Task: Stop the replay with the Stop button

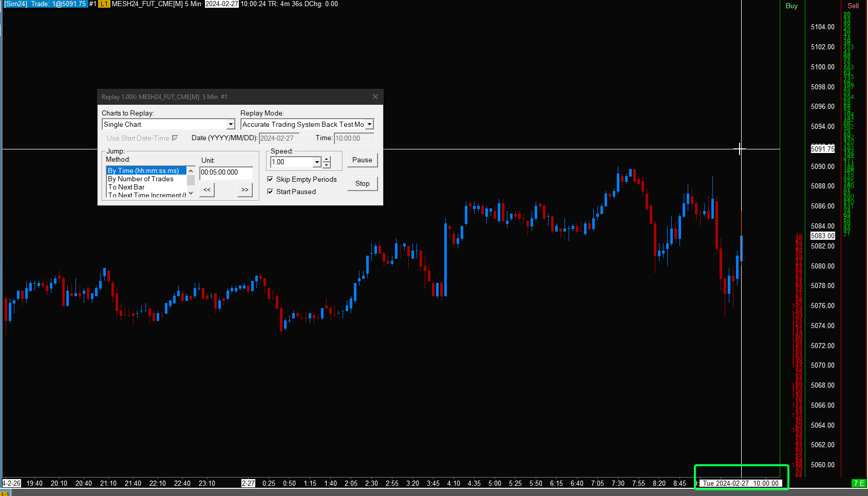Action: click(x=362, y=183)
